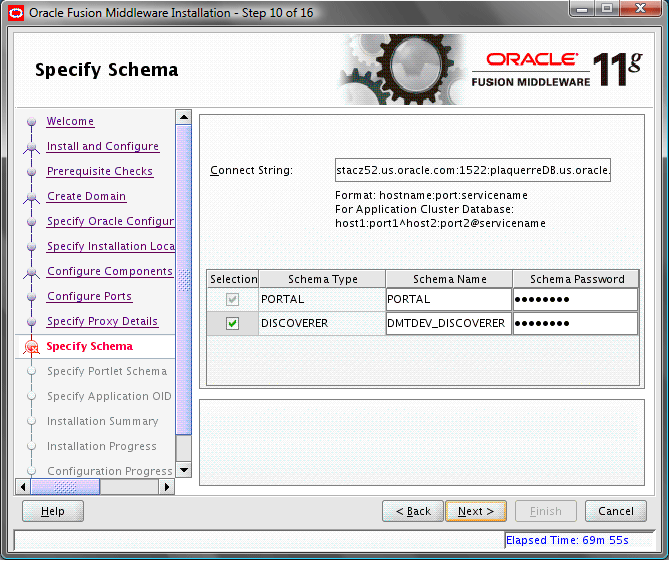The height and width of the screenshot is (561, 669).
Task: Uncheck the DISCOVERER schema selection checkbox
Action: (x=233, y=323)
